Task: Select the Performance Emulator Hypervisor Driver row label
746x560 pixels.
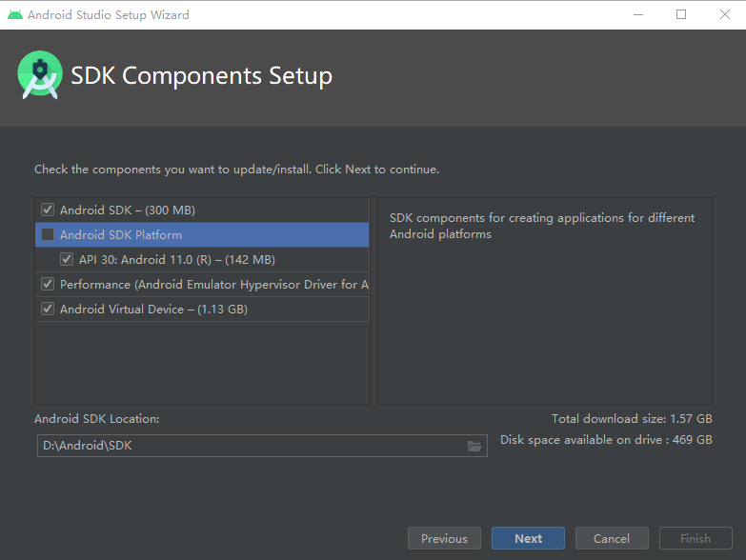Action: [214, 284]
